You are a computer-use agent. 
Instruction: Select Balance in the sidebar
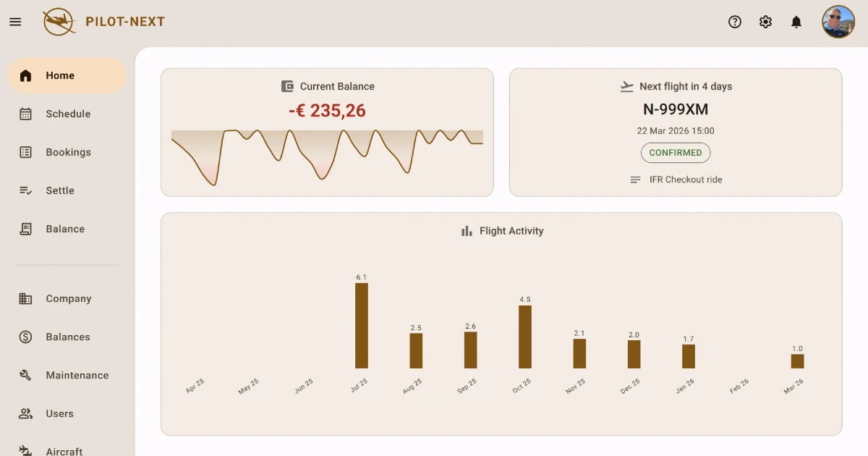pyautogui.click(x=65, y=229)
